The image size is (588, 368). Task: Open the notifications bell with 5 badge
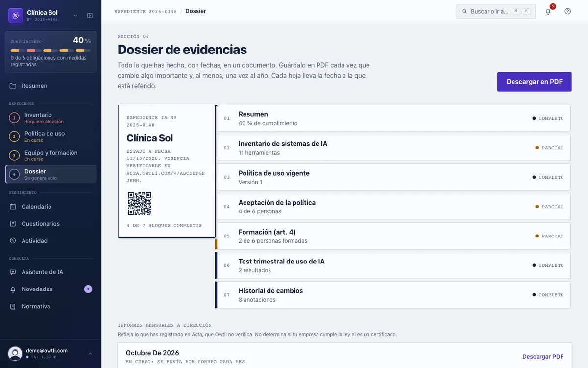click(548, 11)
